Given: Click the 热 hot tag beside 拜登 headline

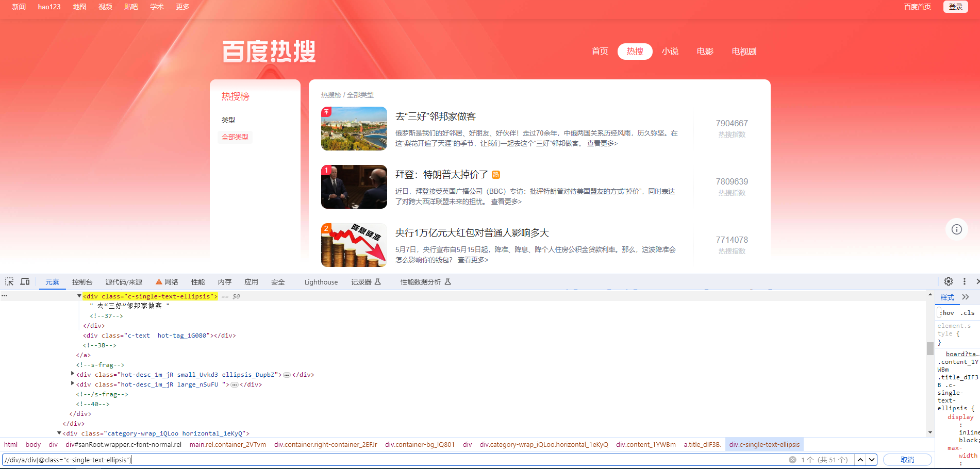Looking at the screenshot, I should pyautogui.click(x=496, y=175).
